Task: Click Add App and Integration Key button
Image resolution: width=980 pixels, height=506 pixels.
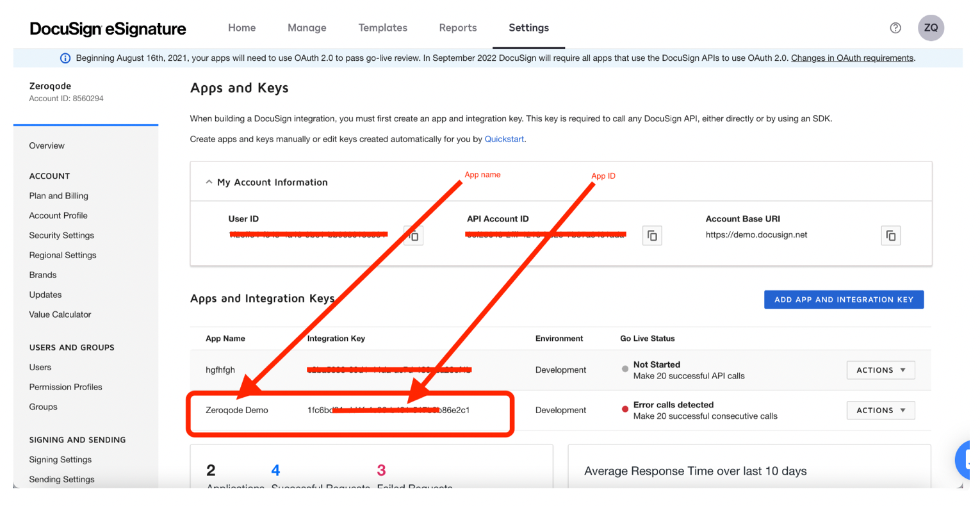Action: tap(844, 300)
